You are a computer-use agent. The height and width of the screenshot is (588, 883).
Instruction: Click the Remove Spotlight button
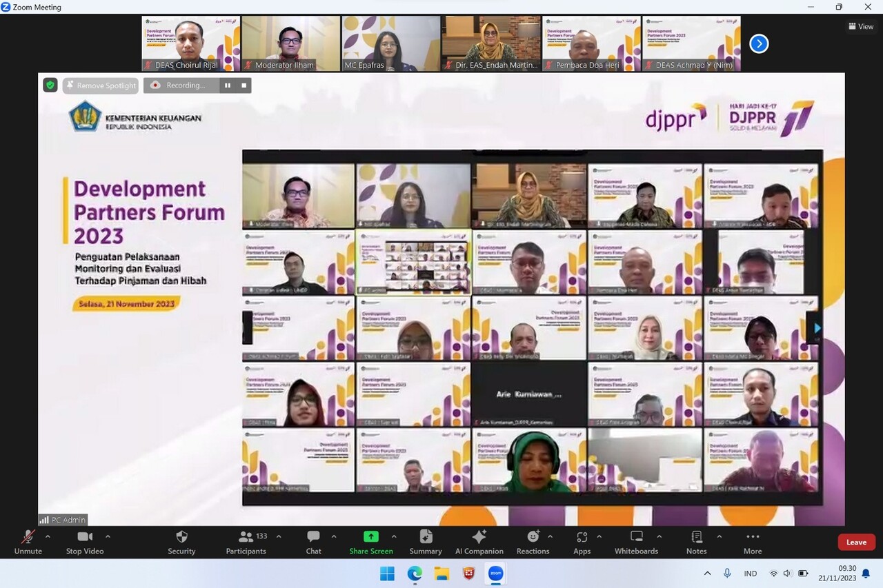(100, 85)
